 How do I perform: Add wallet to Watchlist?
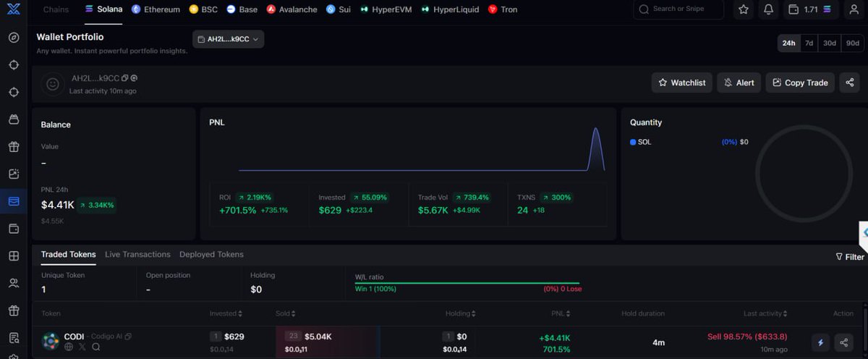click(x=681, y=83)
